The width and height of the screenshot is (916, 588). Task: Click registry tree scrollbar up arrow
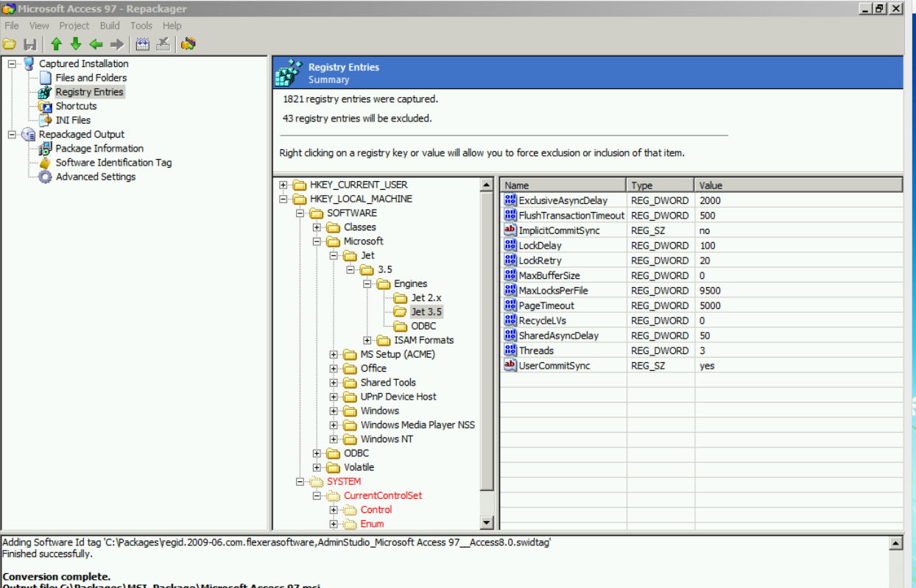(487, 185)
